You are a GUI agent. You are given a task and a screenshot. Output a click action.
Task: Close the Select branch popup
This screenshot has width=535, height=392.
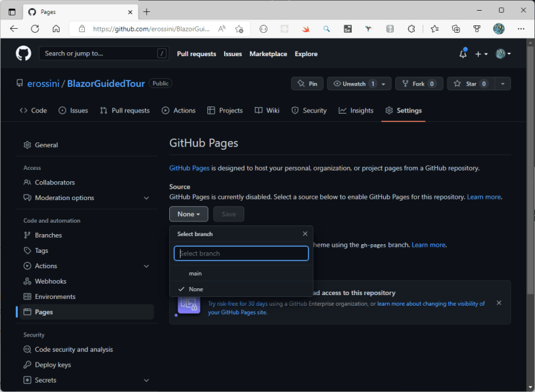point(305,233)
